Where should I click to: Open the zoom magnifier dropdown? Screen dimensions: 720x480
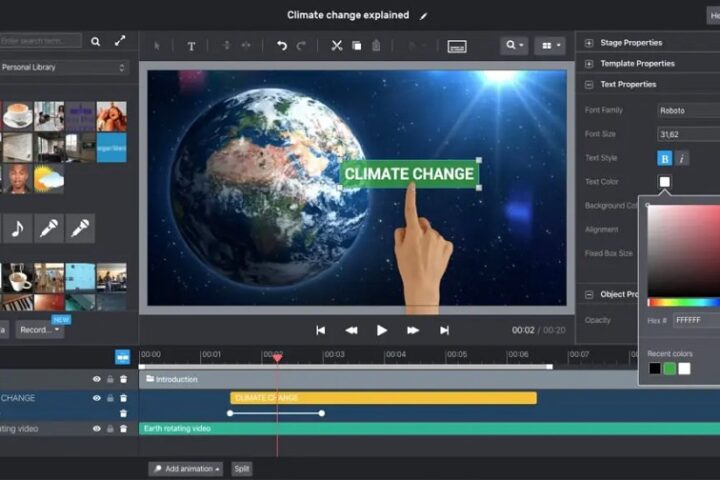(x=514, y=45)
